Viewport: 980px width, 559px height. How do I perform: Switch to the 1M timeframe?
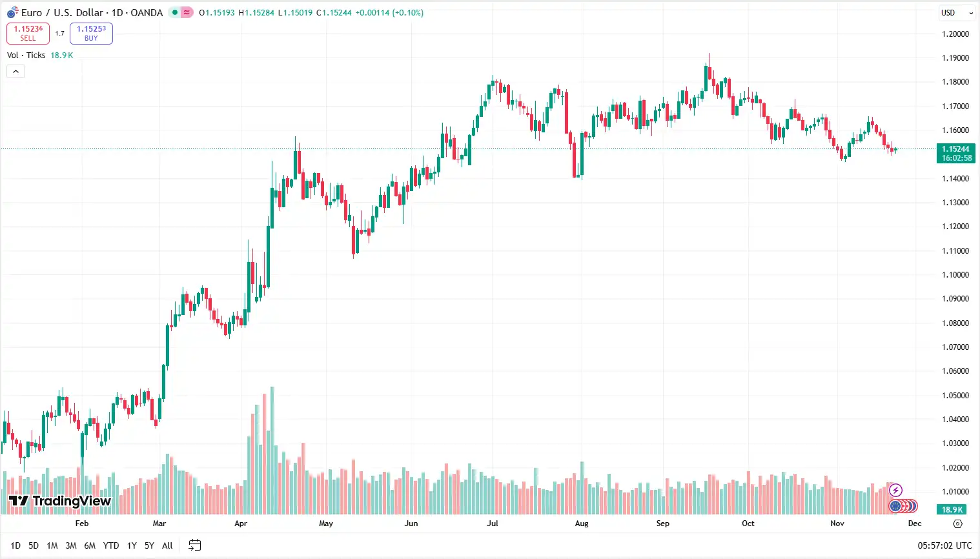[x=52, y=545]
